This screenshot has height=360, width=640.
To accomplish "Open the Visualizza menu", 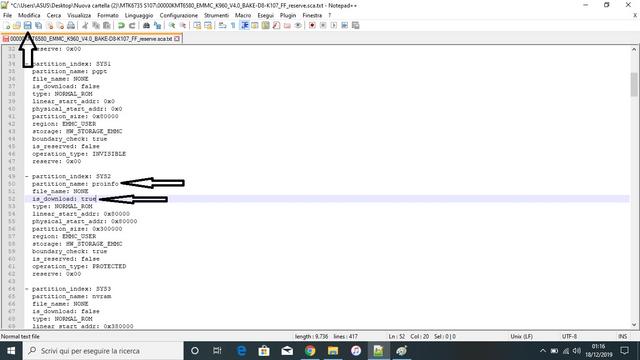I will (x=79, y=15).
